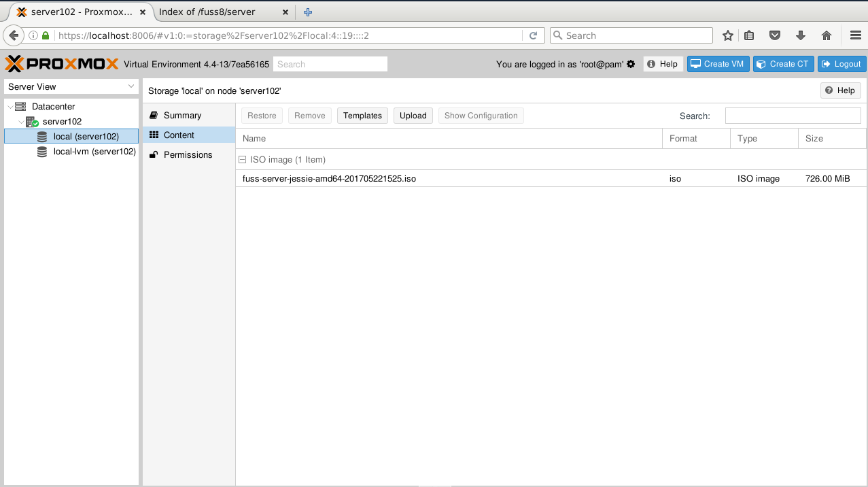Image resolution: width=868 pixels, height=487 pixels.
Task: Reload the page with refresh icon
Action: 533,35
